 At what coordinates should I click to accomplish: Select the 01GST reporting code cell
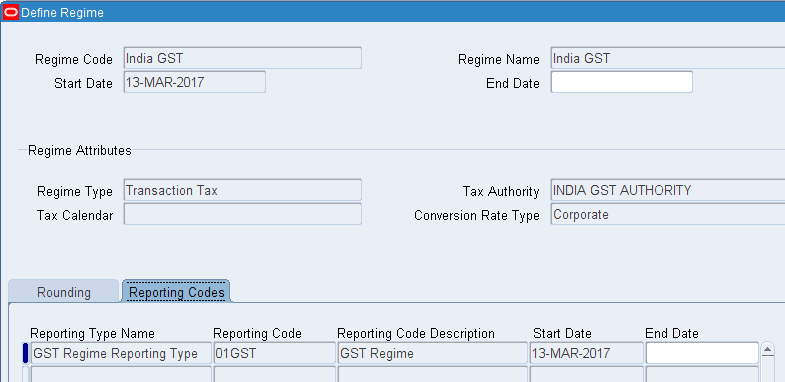274,353
